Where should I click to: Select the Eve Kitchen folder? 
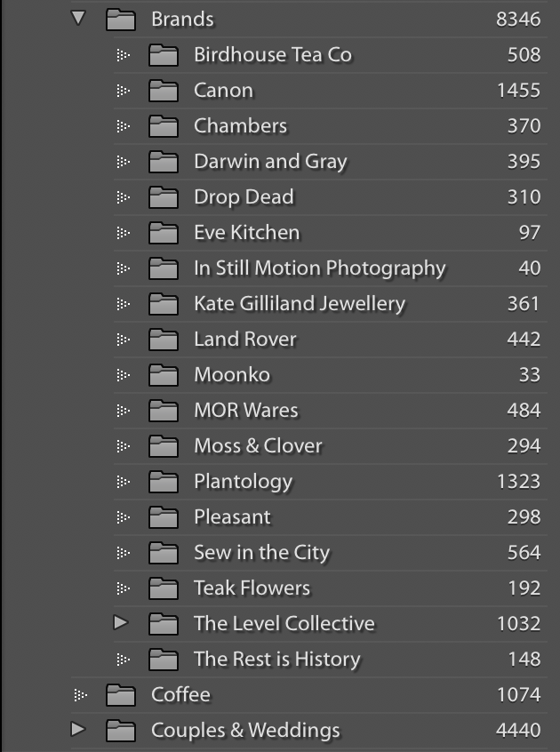(x=247, y=233)
